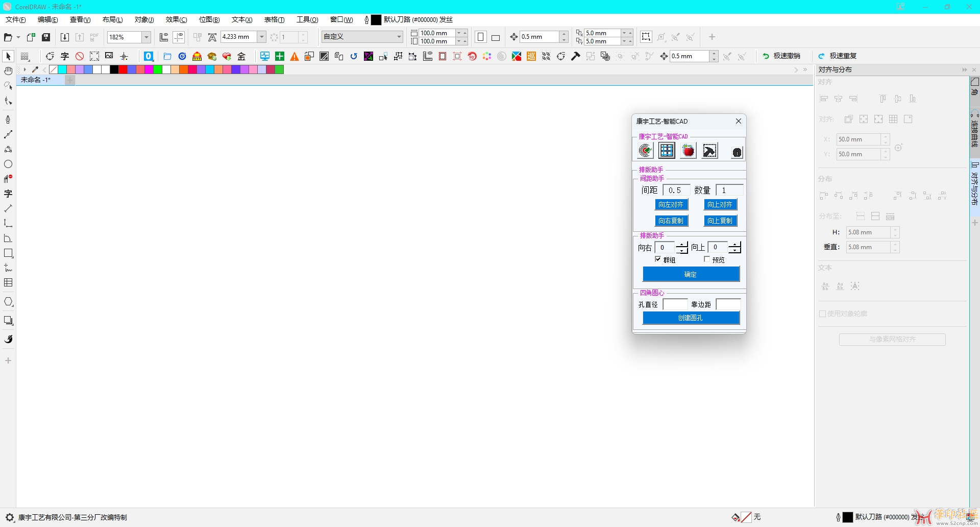
Task: Click the Import icon in the toolbar
Action: [x=65, y=37]
